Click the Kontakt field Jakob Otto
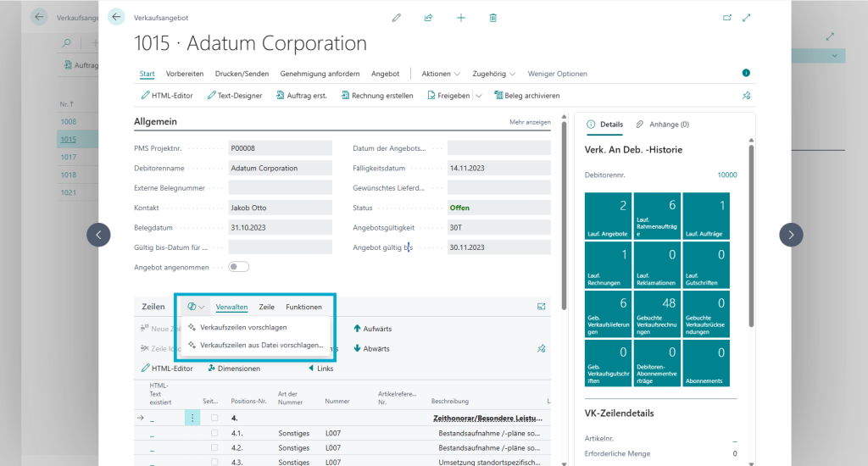This screenshot has height=466, width=868. (x=280, y=208)
